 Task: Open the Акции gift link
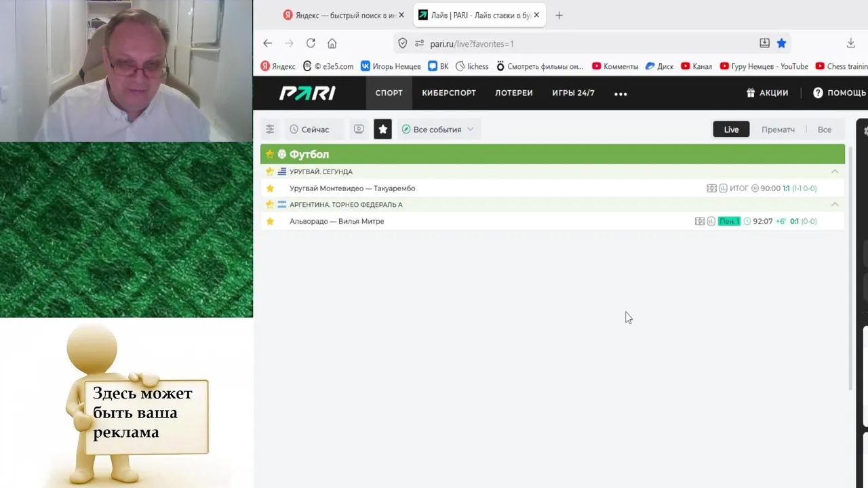tap(767, 93)
